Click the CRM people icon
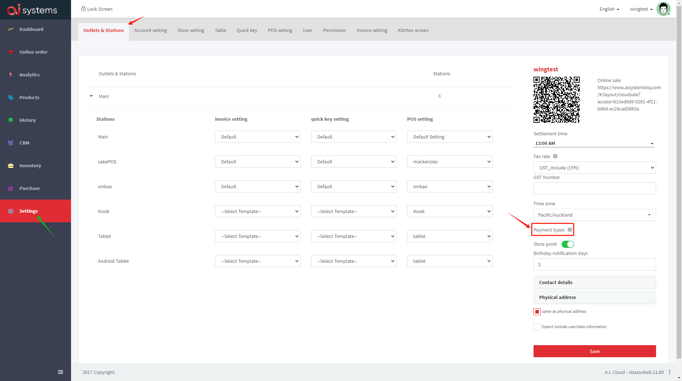Image resolution: width=682 pixels, height=381 pixels. pos(10,143)
